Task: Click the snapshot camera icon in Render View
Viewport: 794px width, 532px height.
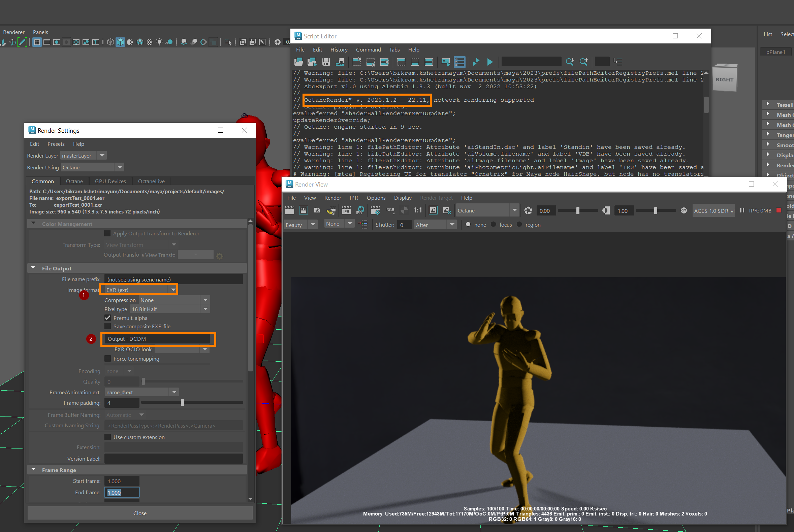Action: click(317, 211)
